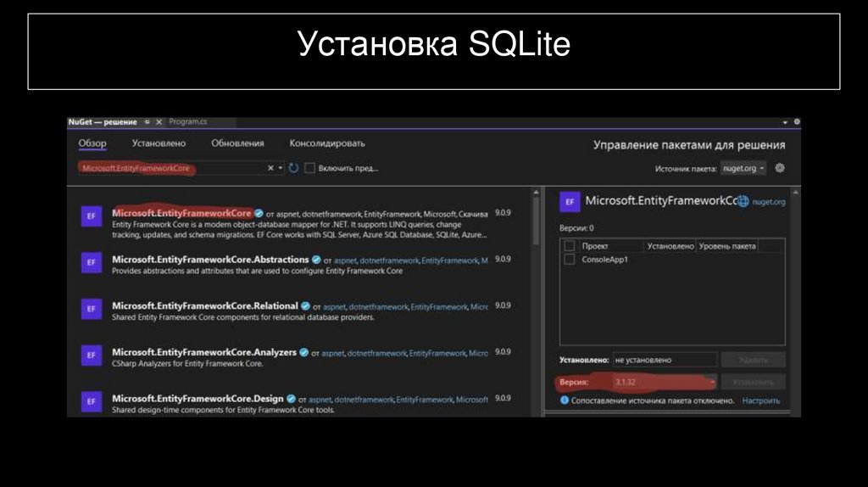
Task: Check the select-all projects checkbox
Action: click(569, 246)
